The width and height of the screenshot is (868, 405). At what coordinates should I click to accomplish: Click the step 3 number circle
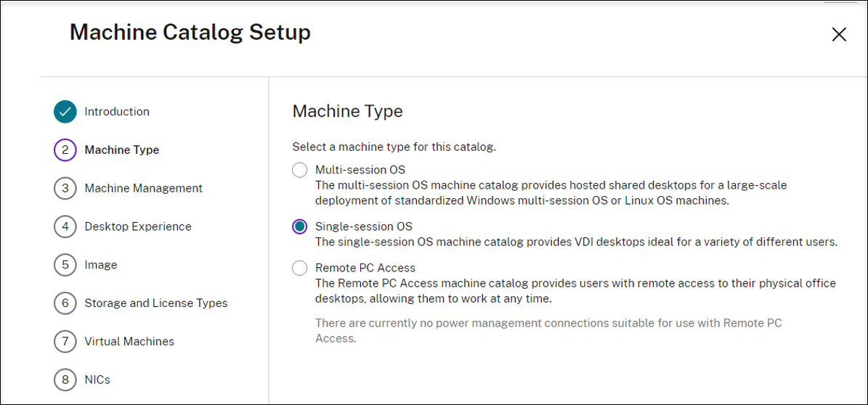[65, 189]
